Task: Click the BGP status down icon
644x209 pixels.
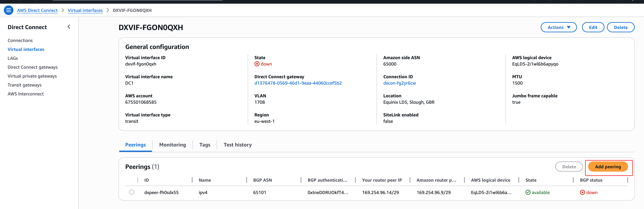Action: [582, 192]
